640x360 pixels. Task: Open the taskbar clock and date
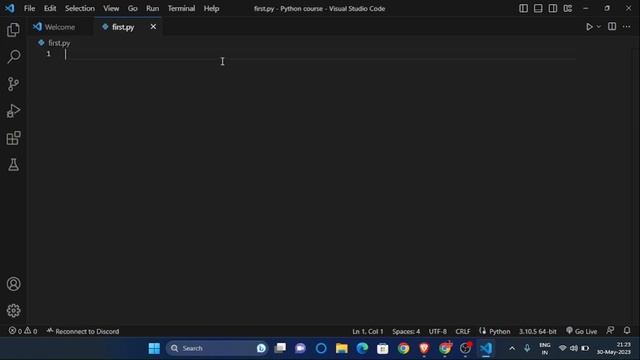pyautogui.click(x=613, y=348)
